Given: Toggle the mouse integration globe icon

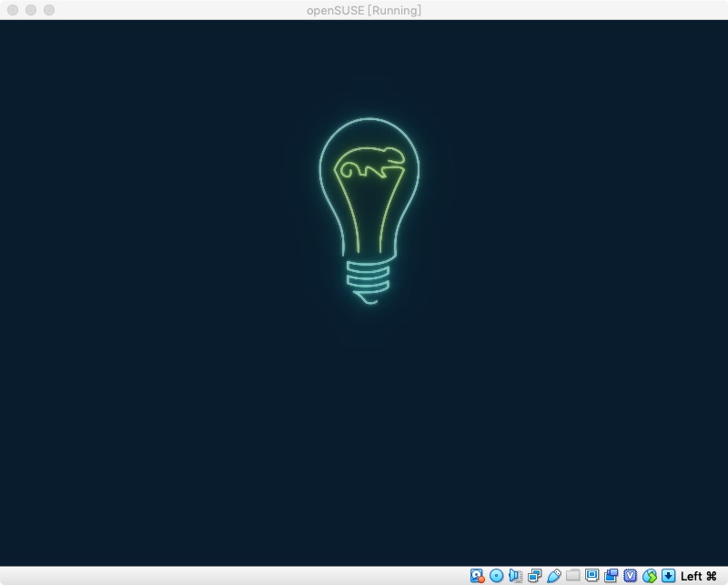Looking at the screenshot, I should point(650,576).
